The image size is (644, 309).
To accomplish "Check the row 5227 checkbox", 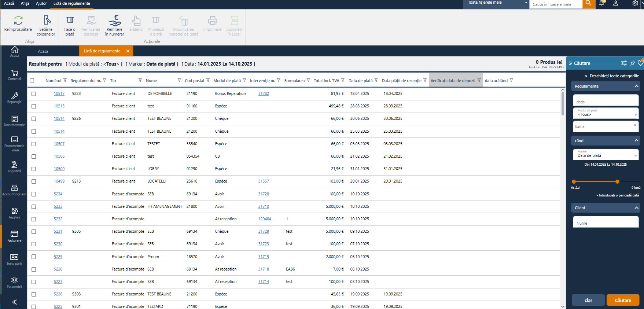I will coord(34,282).
